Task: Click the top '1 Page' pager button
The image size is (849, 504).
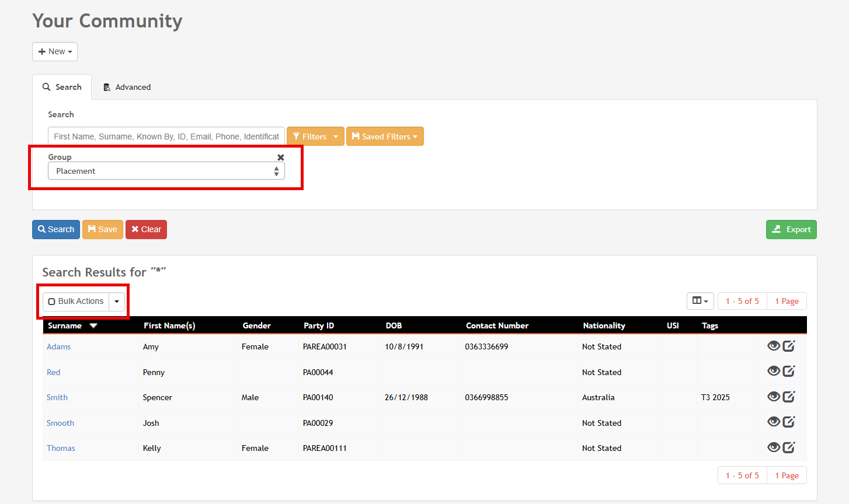Action: (x=787, y=301)
